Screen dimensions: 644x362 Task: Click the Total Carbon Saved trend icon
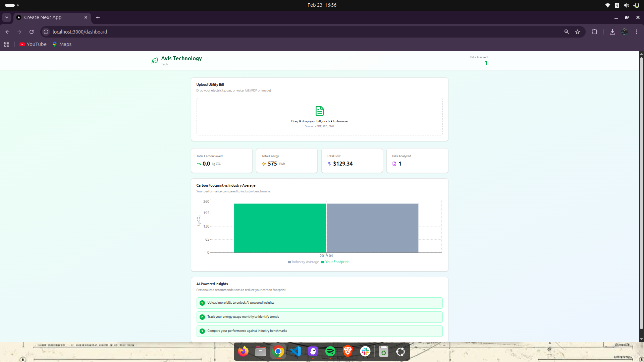pyautogui.click(x=199, y=164)
